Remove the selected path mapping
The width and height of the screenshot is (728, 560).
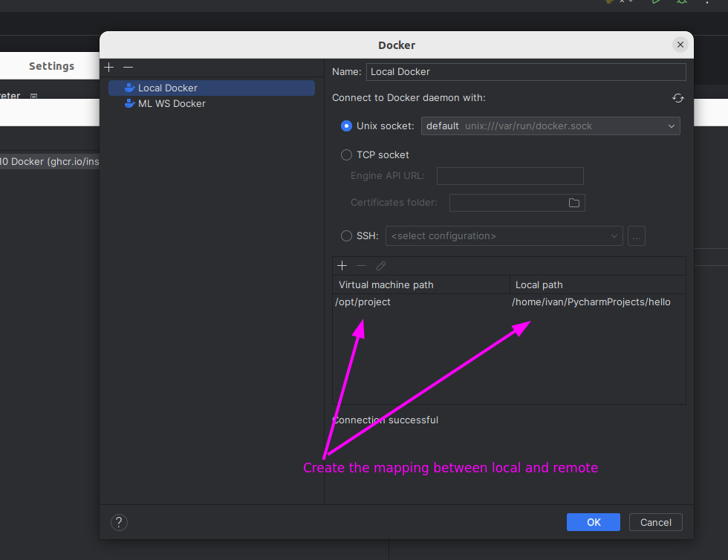tap(361, 265)
